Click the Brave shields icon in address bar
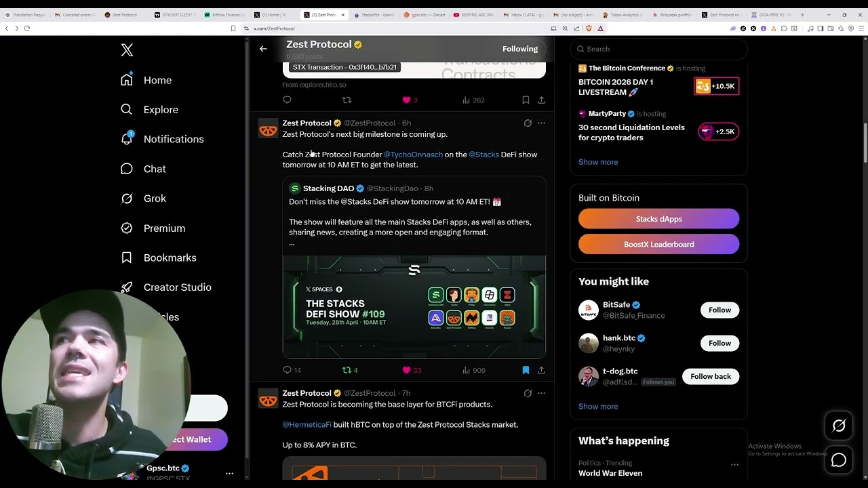 point(589,28)
